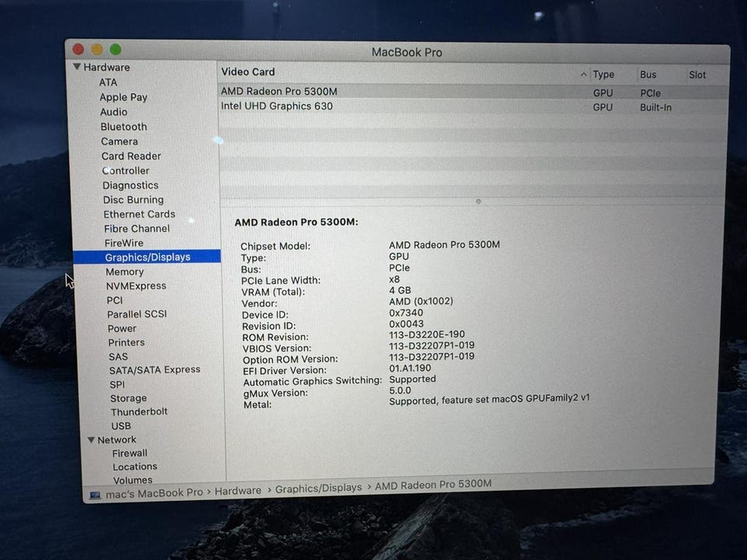
Task: Minimize window with yellow button
Action: click(x=97, y=49)
